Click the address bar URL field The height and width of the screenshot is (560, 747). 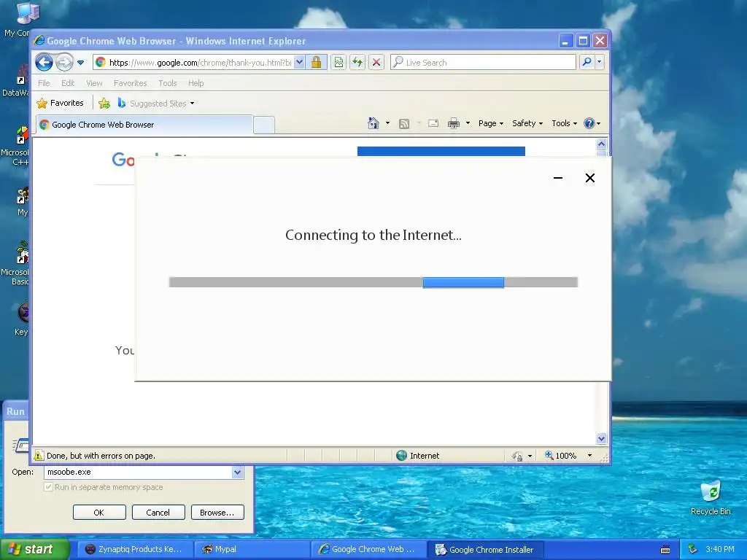coord(193,63)
